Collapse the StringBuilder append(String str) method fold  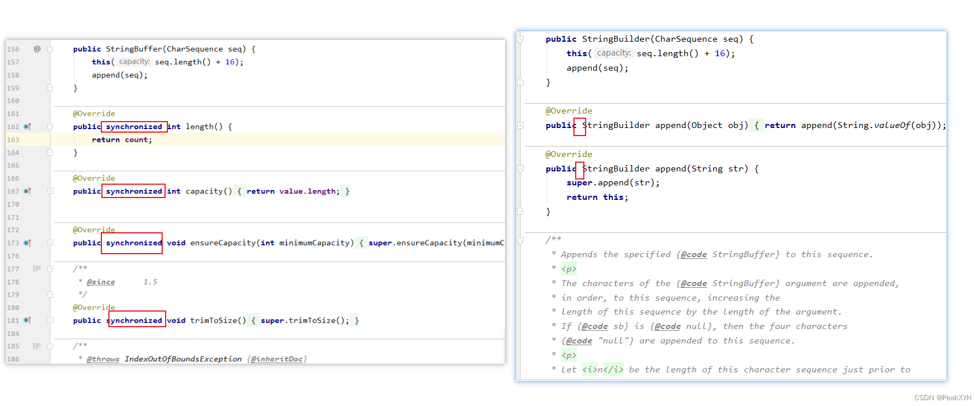pos(520,169)
